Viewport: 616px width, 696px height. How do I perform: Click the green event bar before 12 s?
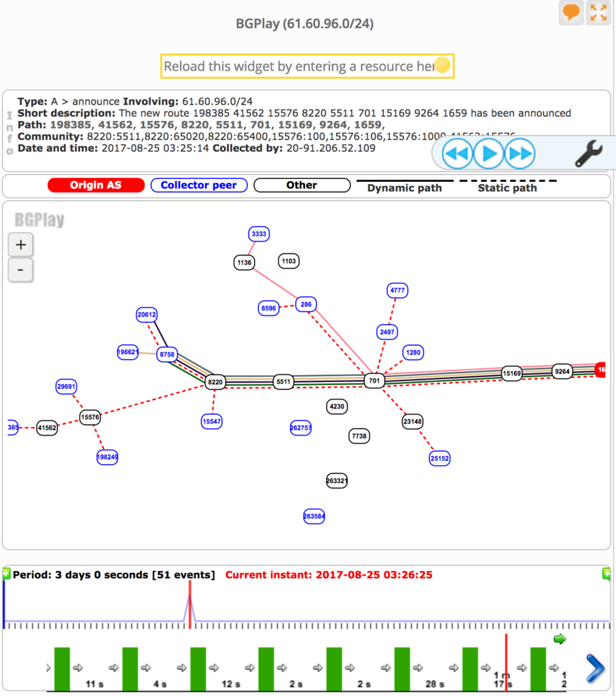point(198,669)
